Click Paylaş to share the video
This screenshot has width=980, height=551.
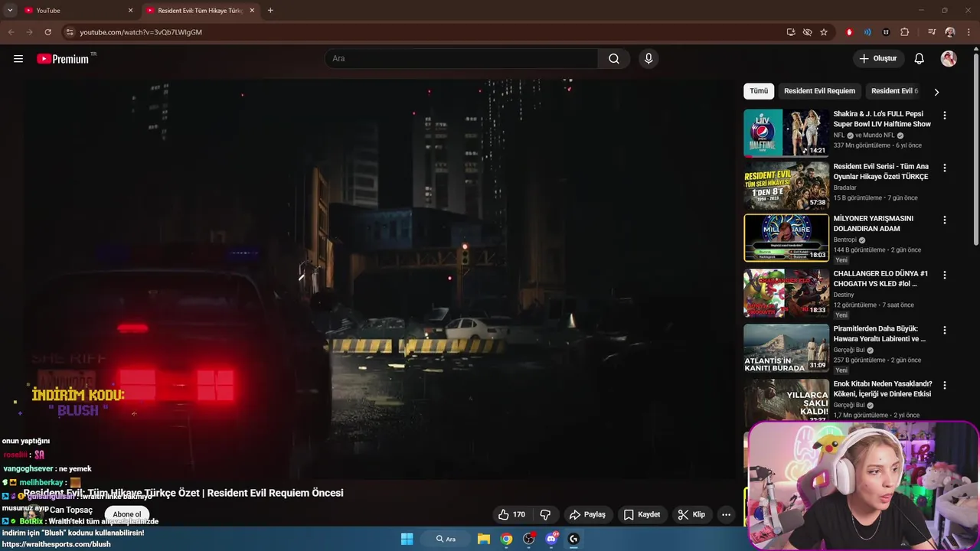(587, 514)
